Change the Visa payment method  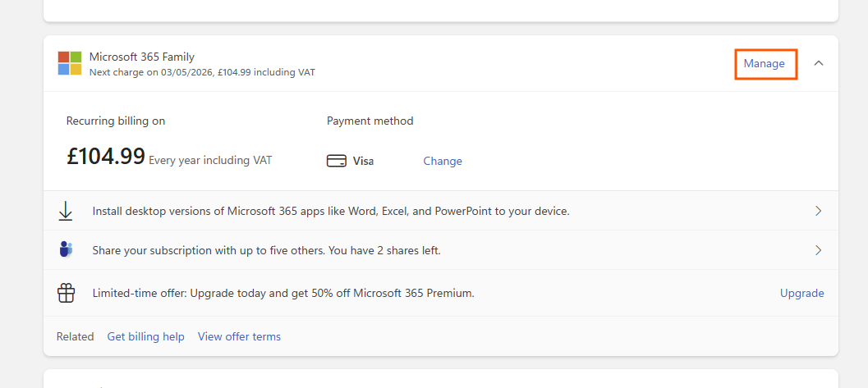click(443, 162)
